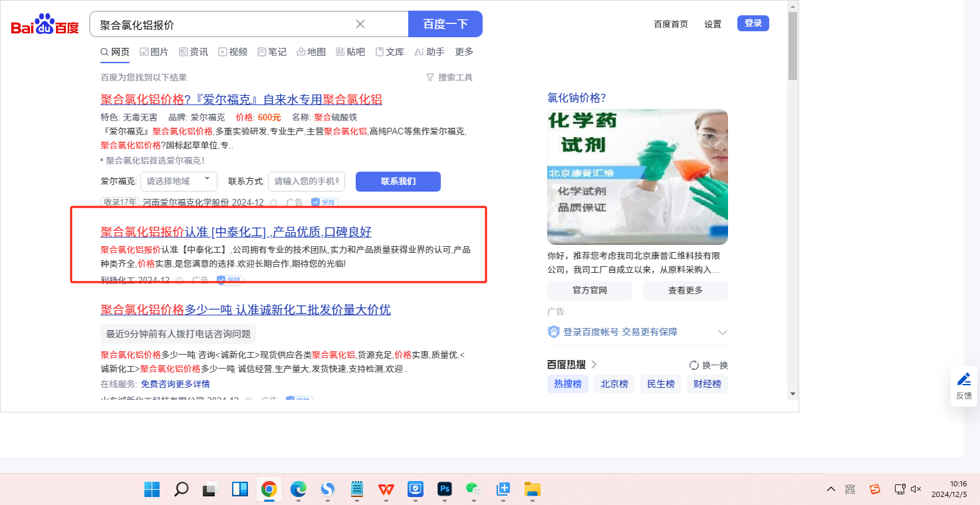
Task: Click the Sogou input tray icon
Action: pos(875,490)
